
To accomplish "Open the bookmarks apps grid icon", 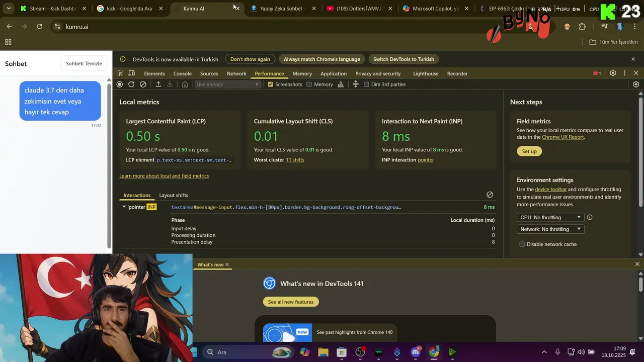I will coord(8,42).
